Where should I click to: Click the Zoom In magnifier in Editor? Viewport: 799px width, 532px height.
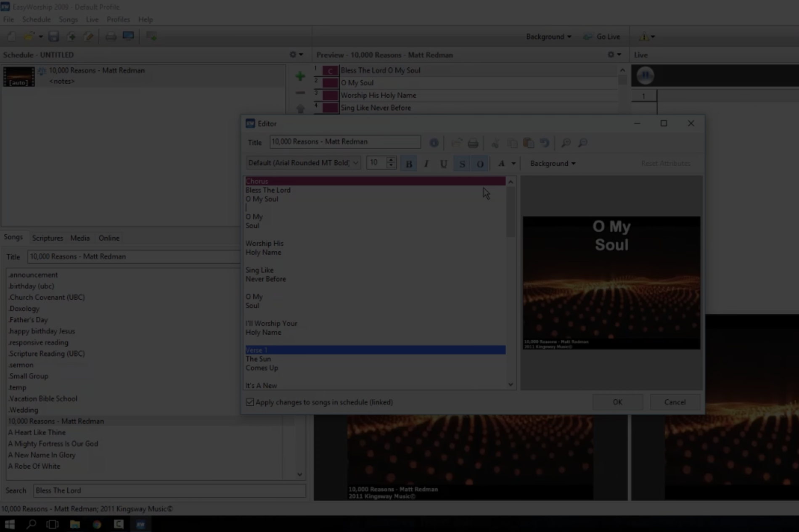pos(566,143)
